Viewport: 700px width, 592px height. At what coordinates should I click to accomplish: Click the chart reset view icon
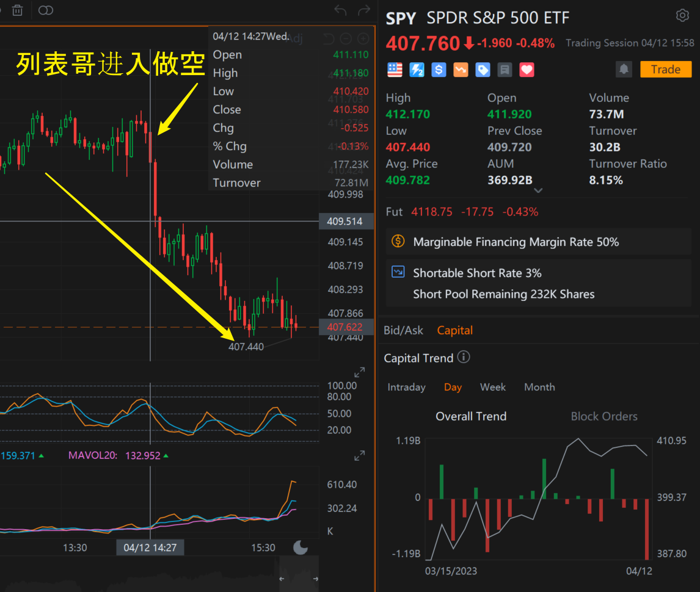(329, 39)
